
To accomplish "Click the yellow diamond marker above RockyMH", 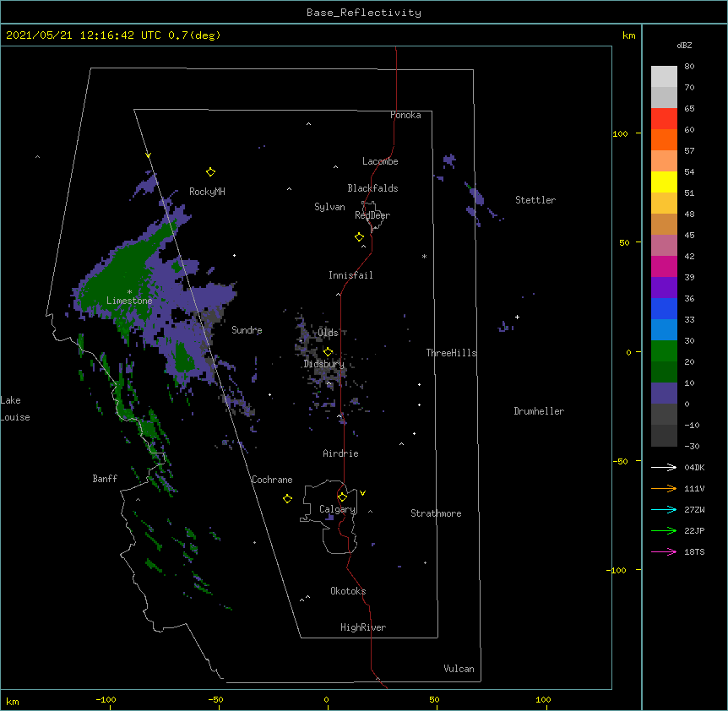I will tap(210, 172).
